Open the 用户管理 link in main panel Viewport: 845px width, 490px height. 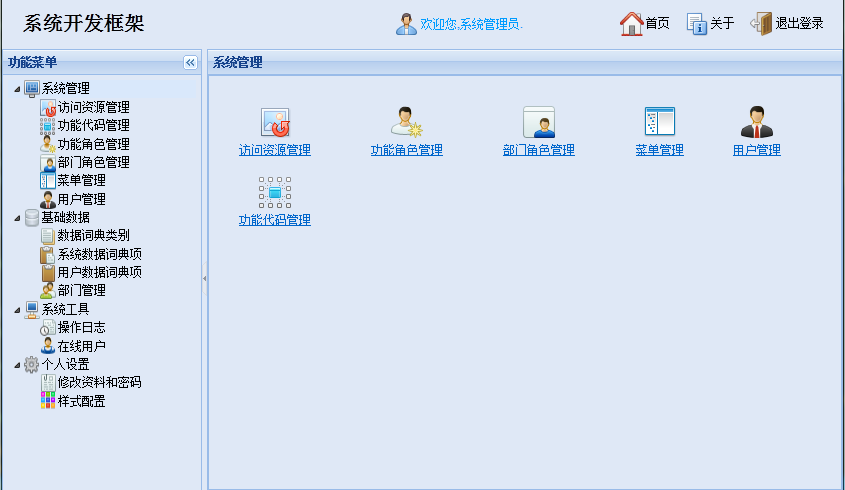[757, 150]
